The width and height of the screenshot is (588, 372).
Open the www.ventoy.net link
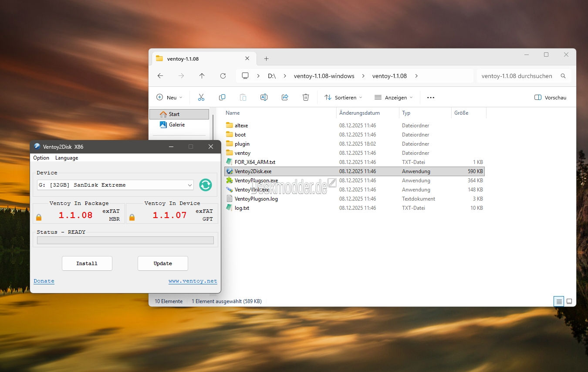pyautogui.click(x=193, y=281)
